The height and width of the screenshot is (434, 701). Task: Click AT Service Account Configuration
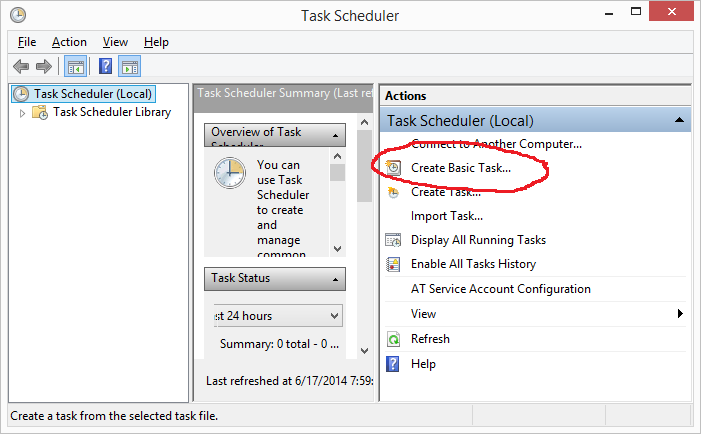click(501, 289)
